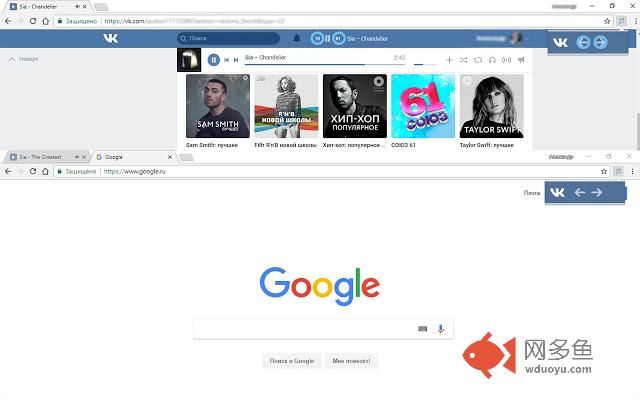Start voice search microphone
The image size is (640, 400).
441,329
